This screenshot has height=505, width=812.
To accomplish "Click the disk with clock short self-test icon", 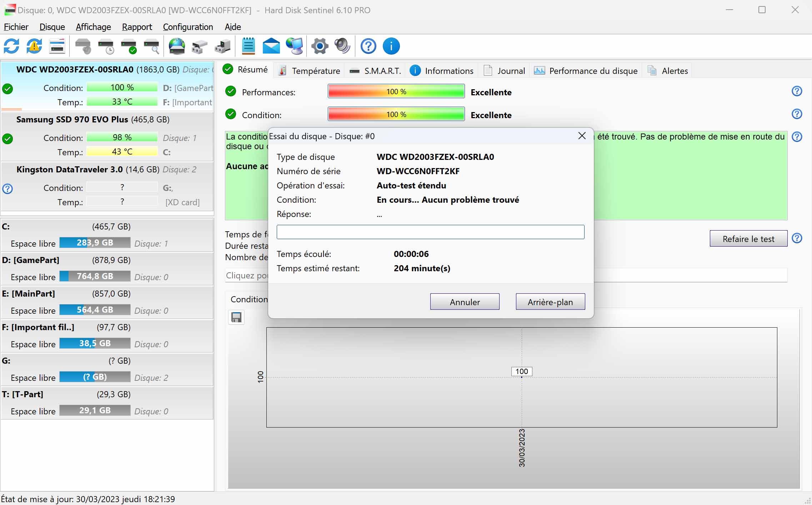I will pos(106,46).
